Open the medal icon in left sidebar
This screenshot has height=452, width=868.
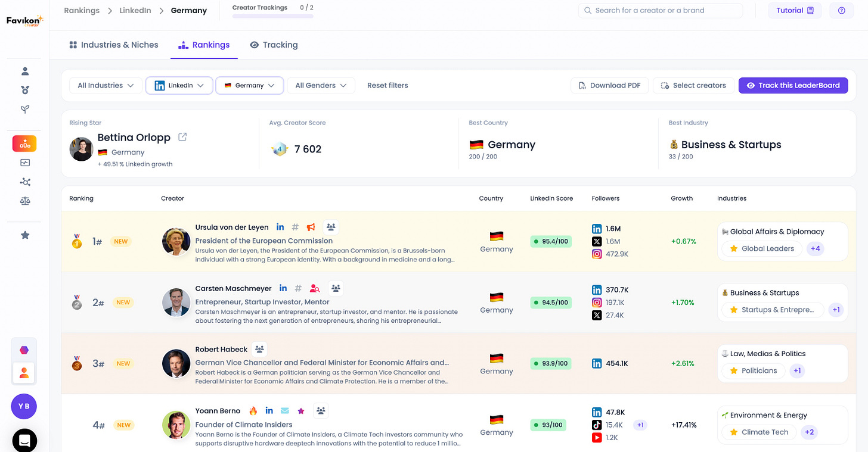25,91
